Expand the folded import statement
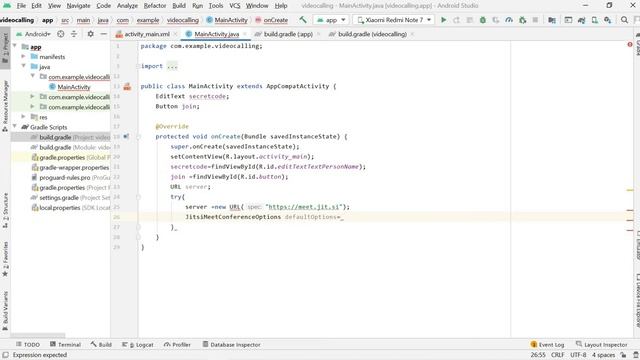The image size is (640, 360). pyautogui.click(x=172, y=66)
